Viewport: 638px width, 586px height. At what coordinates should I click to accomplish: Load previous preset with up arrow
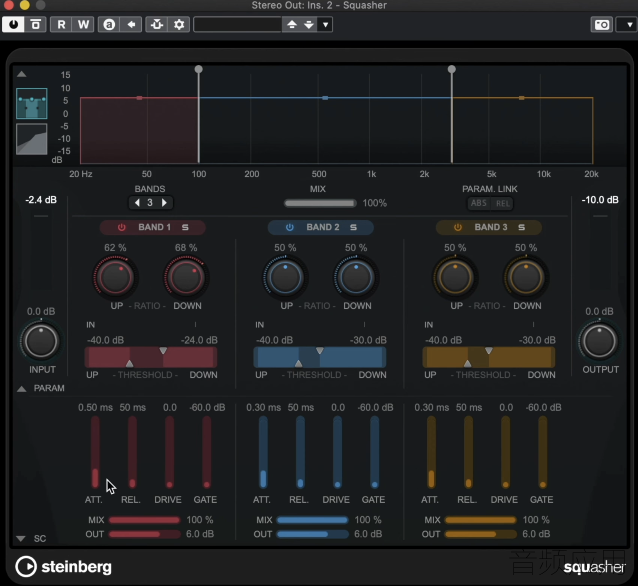[x=292, y=25]
